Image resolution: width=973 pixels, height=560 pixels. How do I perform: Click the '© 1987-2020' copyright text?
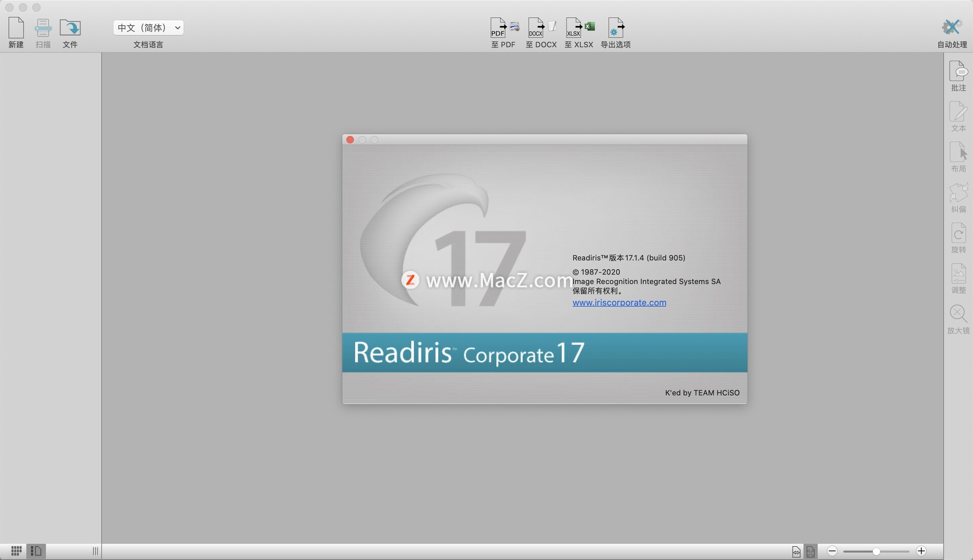tap(596, 272)
